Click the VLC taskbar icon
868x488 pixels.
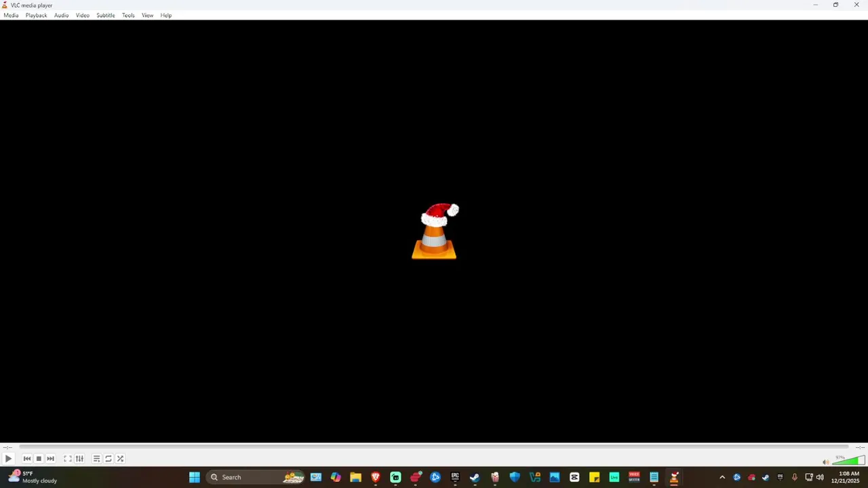tap(673, 477)
